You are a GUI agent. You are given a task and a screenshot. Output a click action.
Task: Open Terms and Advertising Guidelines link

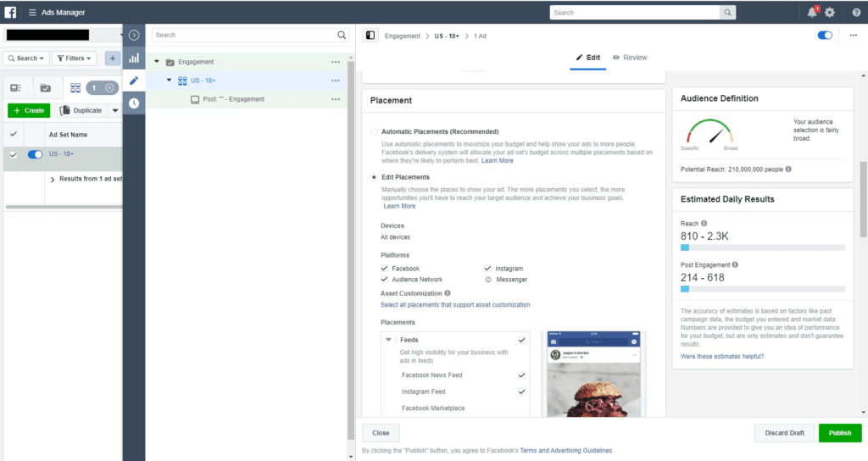pos(565,451)
